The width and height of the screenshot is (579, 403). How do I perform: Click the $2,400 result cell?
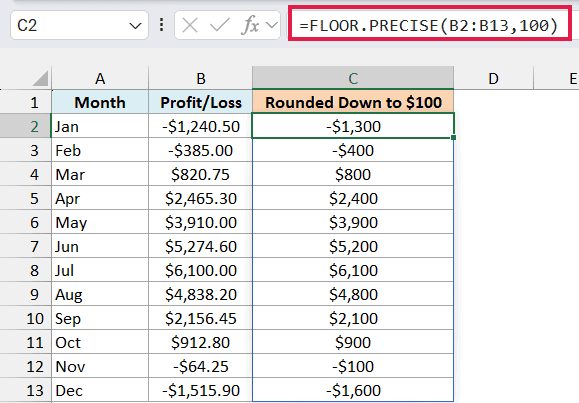tap(353, 198)
